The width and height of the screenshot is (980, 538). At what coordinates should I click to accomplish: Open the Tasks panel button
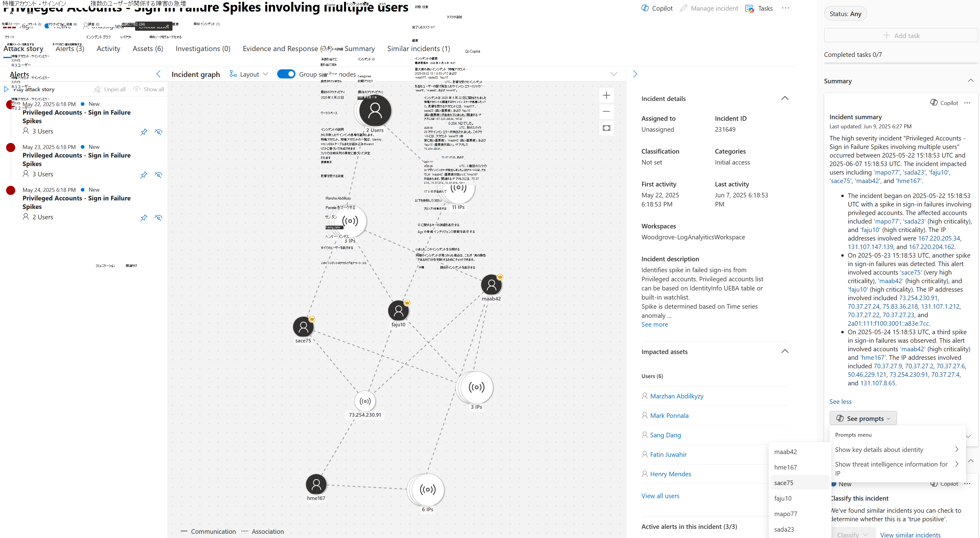point(759,8)
